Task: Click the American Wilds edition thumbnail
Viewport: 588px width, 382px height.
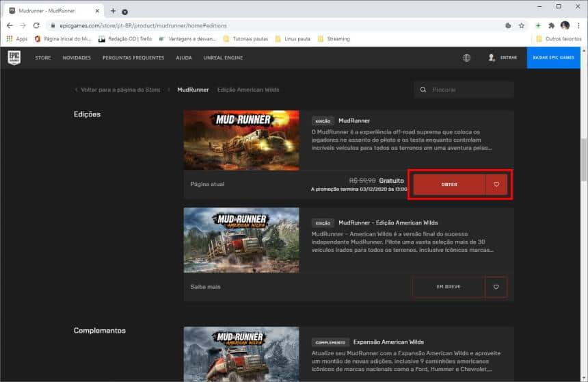Action: [241, 240]
